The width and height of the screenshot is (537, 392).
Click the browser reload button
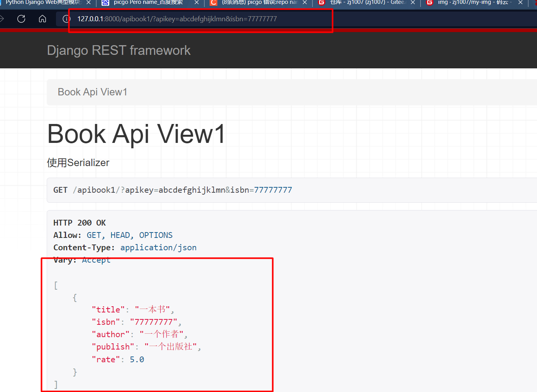point(21,19)
